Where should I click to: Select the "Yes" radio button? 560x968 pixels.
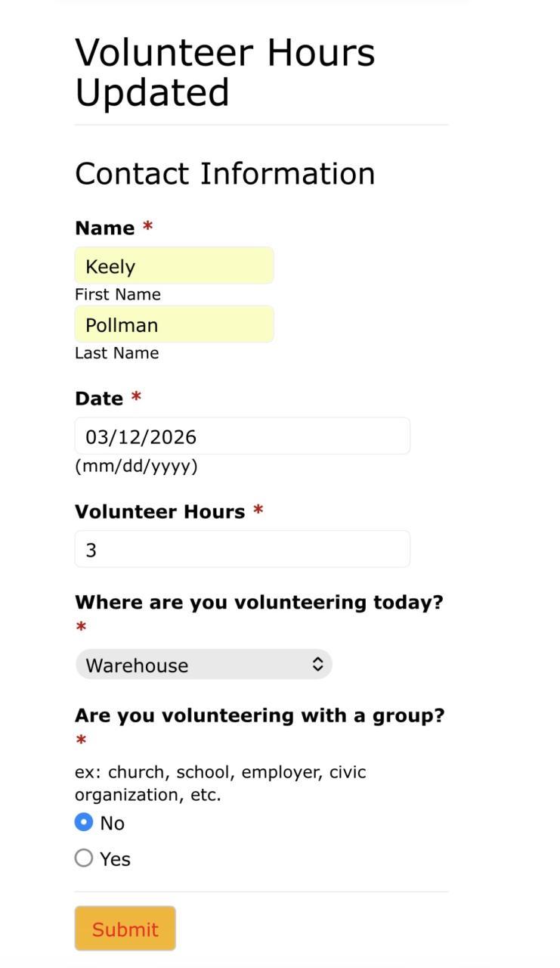coord(84,858)
